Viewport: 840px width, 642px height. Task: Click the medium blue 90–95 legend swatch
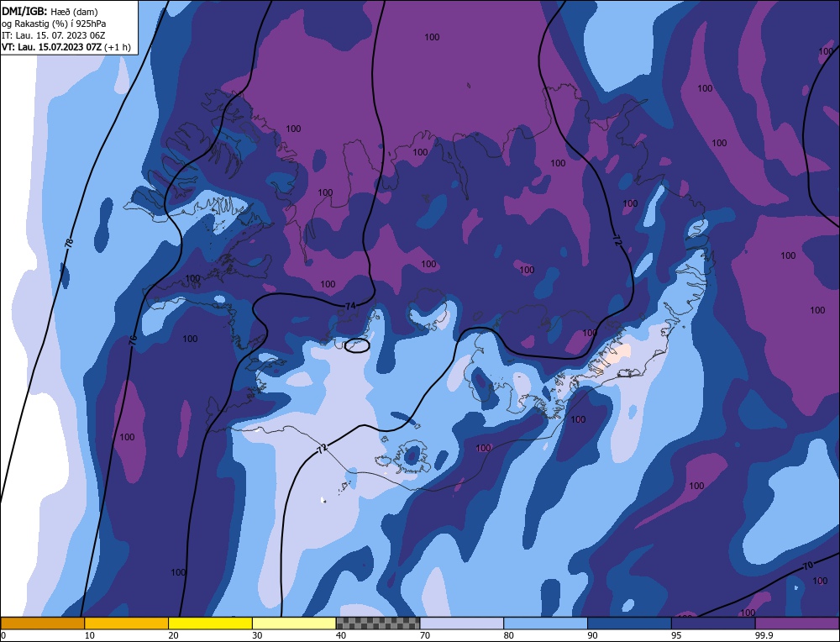click(x=629, y=624)
